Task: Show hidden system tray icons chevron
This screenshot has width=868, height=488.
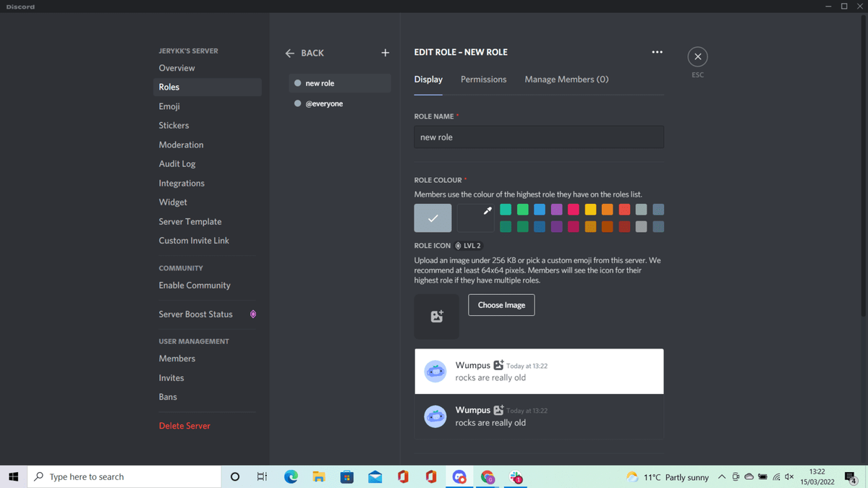Action: (722, 476)
